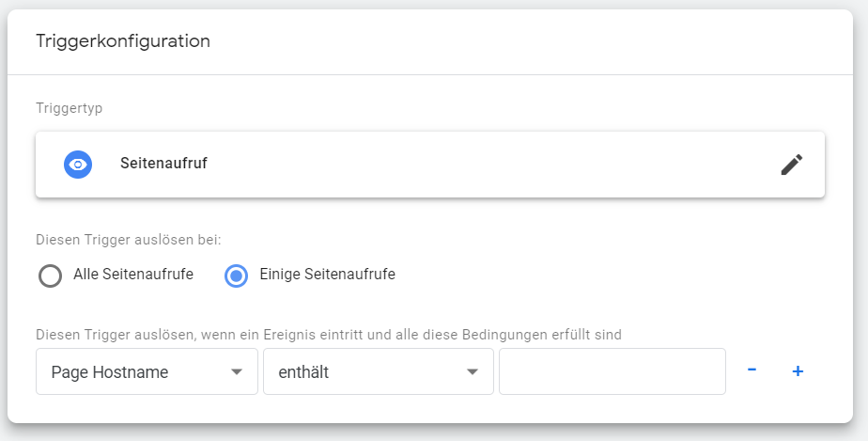Open the Page Hostname variable dropdown
The height and width of the screenshot is (441, 868).
(x=147, y=371)
